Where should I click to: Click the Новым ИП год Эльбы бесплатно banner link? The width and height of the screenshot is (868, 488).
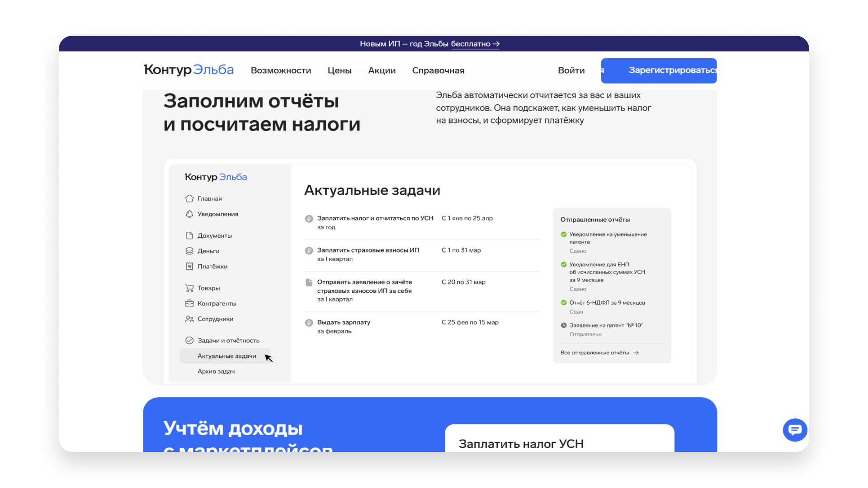coord(429,44)
